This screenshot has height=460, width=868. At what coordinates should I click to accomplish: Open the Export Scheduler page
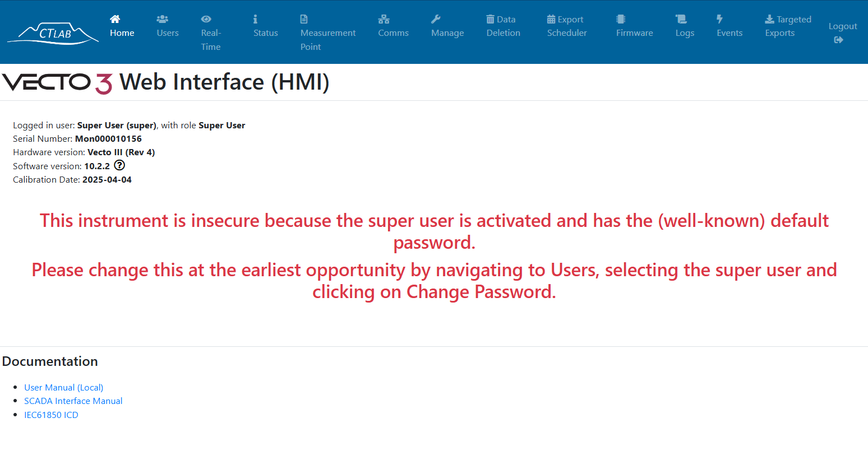[567, 26]
